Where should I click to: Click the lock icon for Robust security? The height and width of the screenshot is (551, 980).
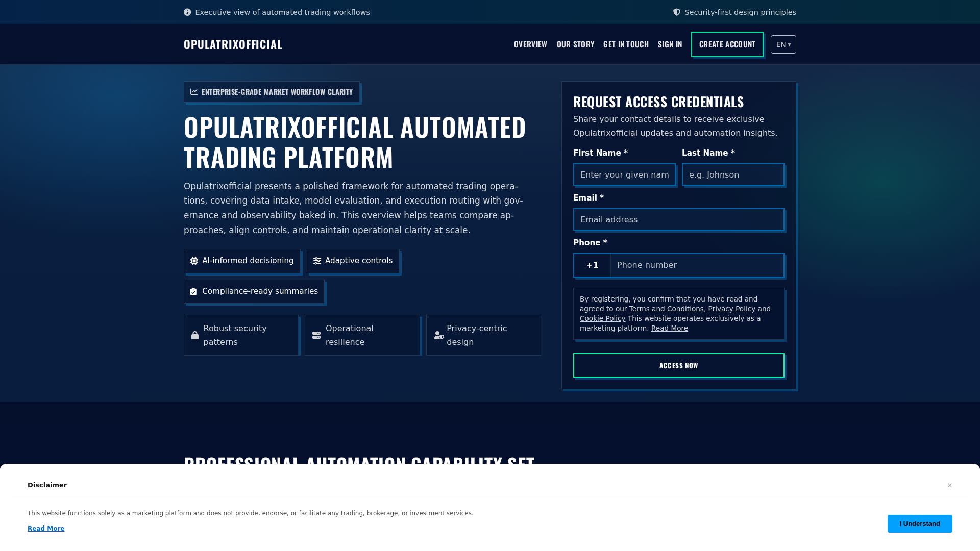195,335
